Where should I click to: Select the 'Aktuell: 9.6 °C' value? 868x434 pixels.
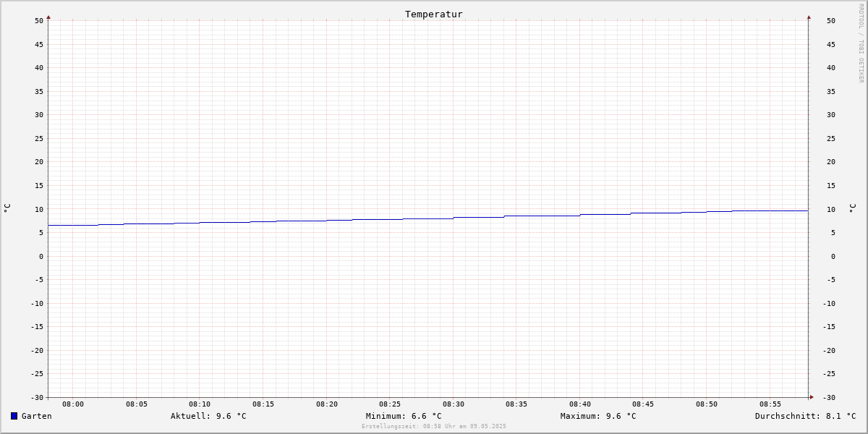pyautogui.click(x=208, y=416)
